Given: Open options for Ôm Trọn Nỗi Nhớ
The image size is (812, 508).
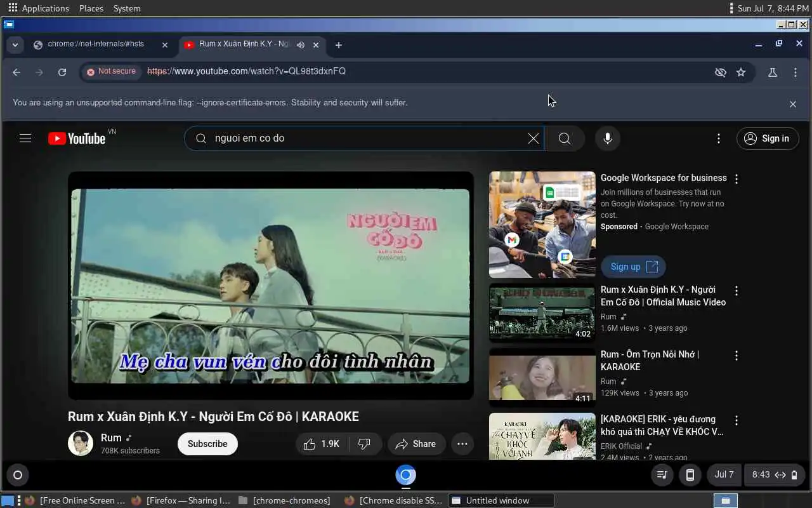Looking at the screenshot, I should point(737,356).
